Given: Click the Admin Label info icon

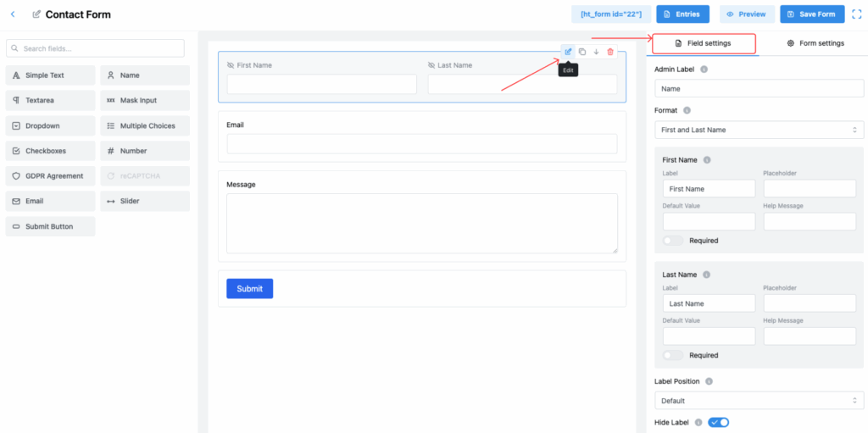Looking at the screenshot, I should pyautogui.click(x=704, y=69).
